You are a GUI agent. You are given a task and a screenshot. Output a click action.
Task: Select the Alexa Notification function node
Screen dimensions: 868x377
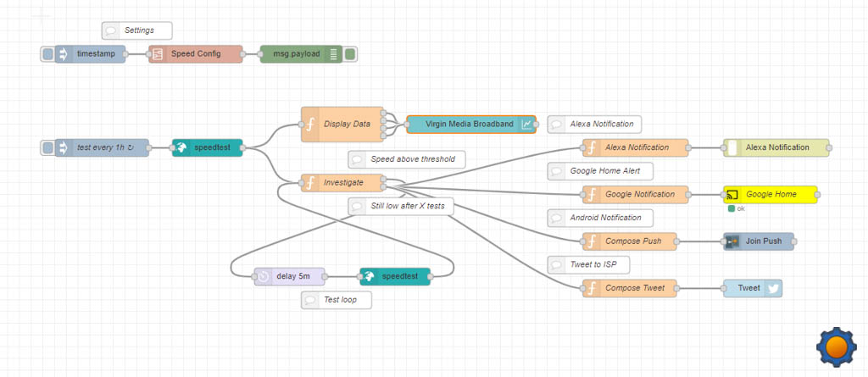click(636, 147)
